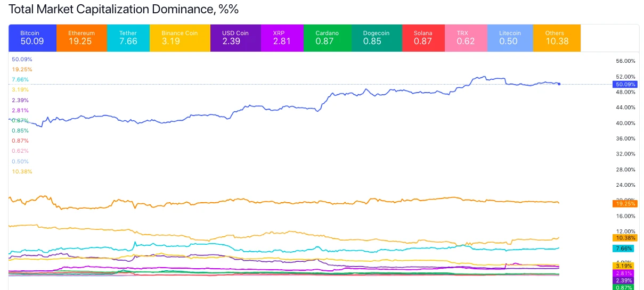This screenshot has width=644, height=290.
Task: Click the Bitcoin line endpoint dot
Action: [559, 84]
